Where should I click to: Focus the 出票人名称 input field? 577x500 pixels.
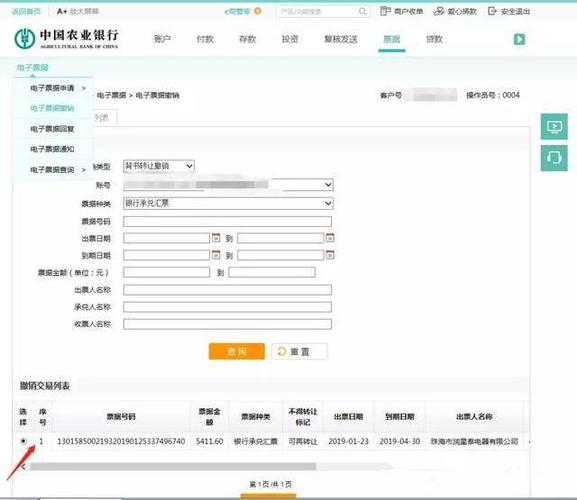tap(227, 290)
